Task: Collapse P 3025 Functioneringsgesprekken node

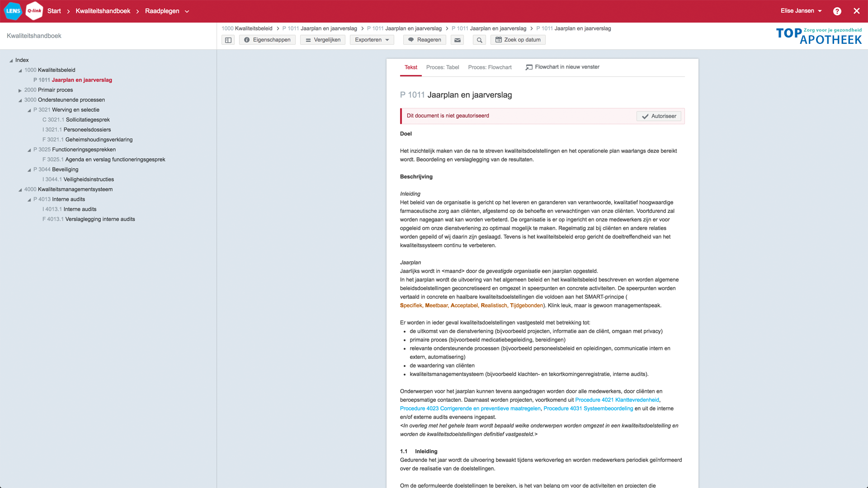Action: [x=29, y=150]
